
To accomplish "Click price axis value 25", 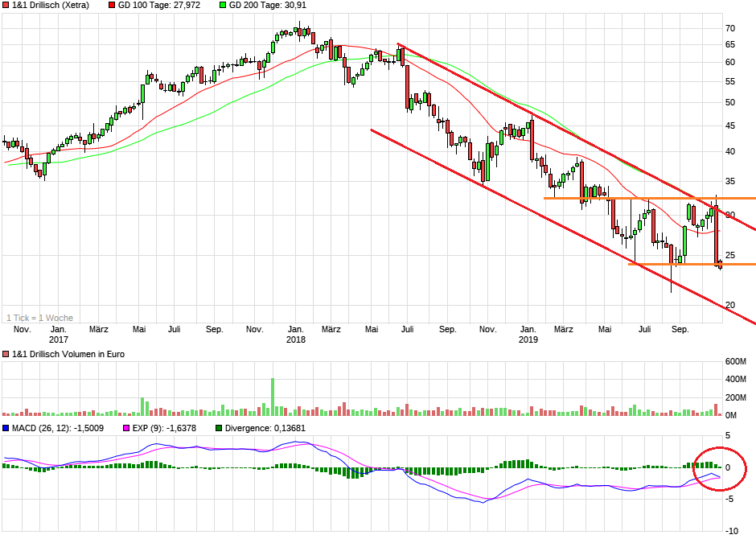I will pos(730,255).
